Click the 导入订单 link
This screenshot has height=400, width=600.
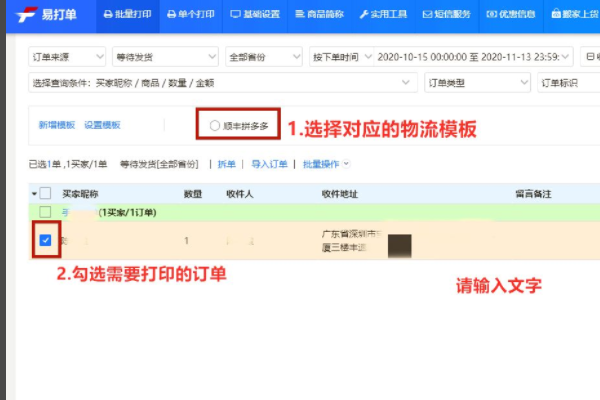coord(269,163)
